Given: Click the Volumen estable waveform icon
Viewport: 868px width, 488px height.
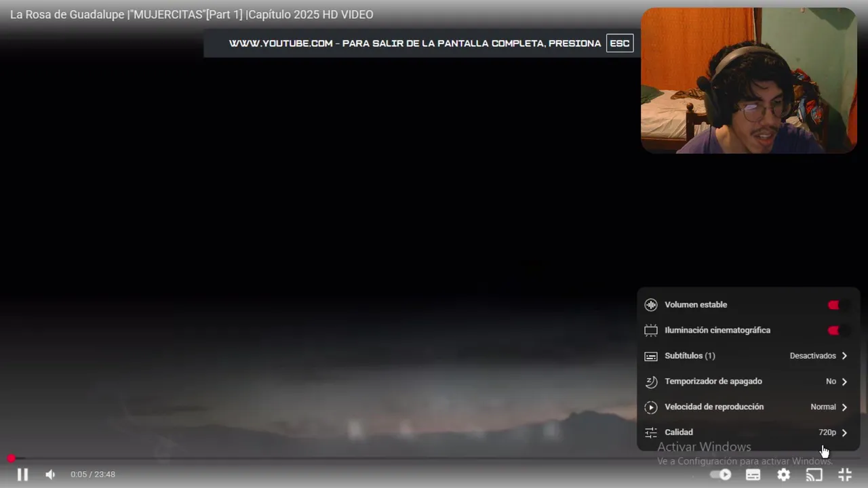Looking at the screenshot, I should [x=651, y=305].
